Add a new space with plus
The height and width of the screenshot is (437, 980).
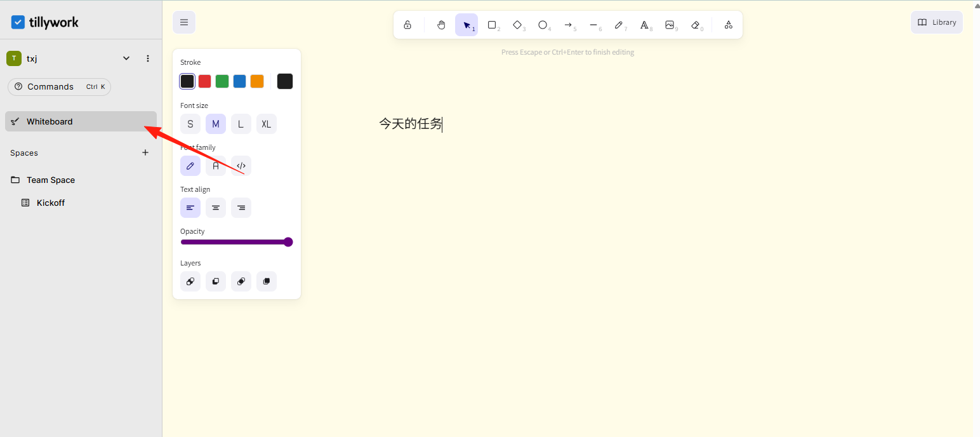click(145, 152)
